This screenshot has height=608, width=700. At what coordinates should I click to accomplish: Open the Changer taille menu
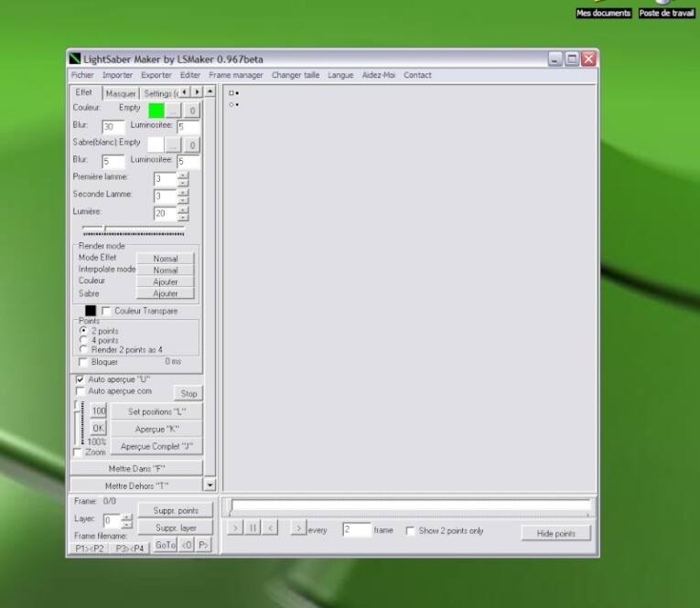click(296, 75)
